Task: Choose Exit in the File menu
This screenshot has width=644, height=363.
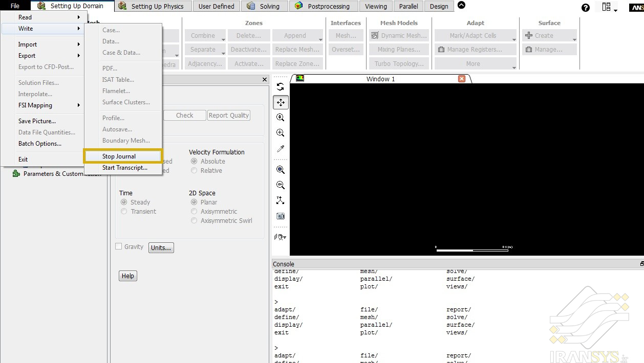Action: click(42, 160)
